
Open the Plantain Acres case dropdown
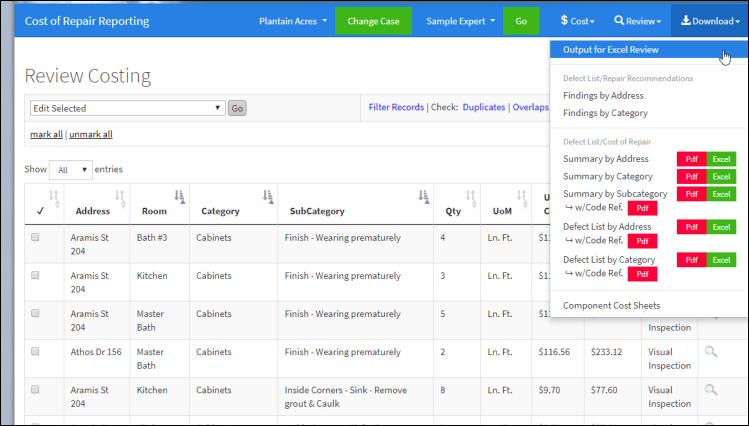[x=292, y=20]
